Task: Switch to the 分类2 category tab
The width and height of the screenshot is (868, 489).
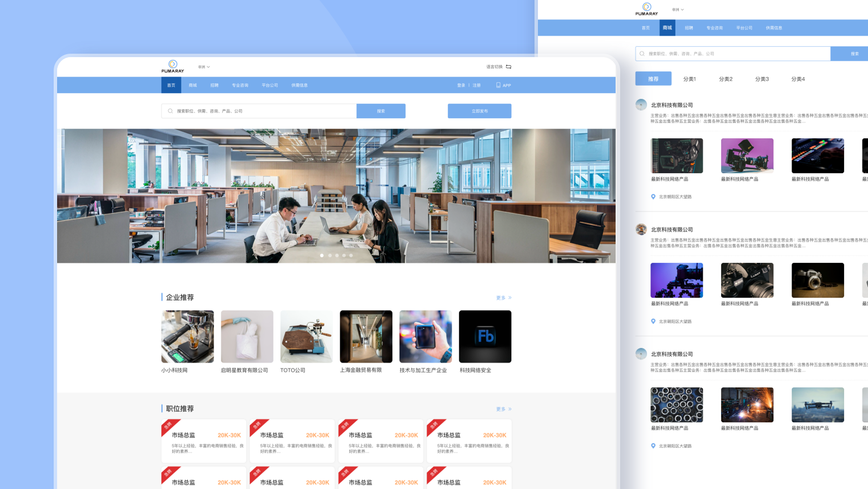Action: coord(725,79)
